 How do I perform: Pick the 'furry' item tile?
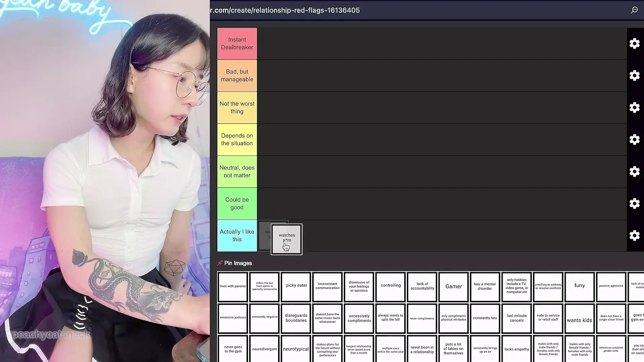pyautogui.click(x=579, y=286)
